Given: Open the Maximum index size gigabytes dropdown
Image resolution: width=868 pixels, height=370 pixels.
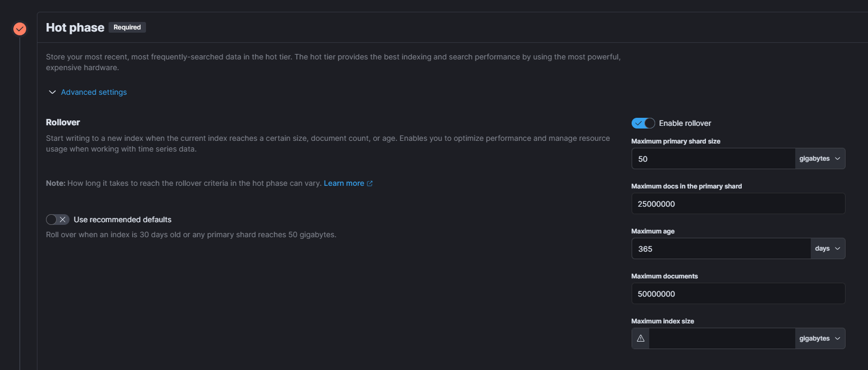Looking at the screenshot, I should tap(820, 338).
